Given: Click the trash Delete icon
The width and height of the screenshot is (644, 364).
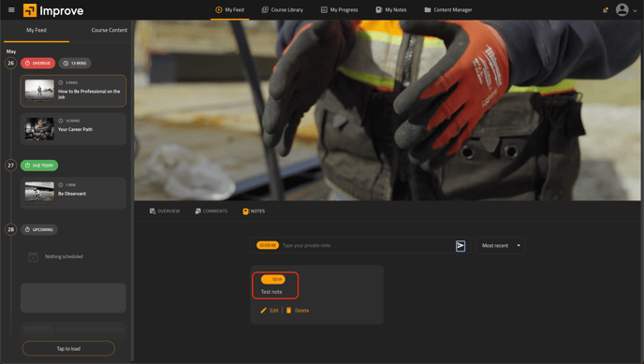Looking at the screenshot, I should pyautogui.click(x=288, y=311).
